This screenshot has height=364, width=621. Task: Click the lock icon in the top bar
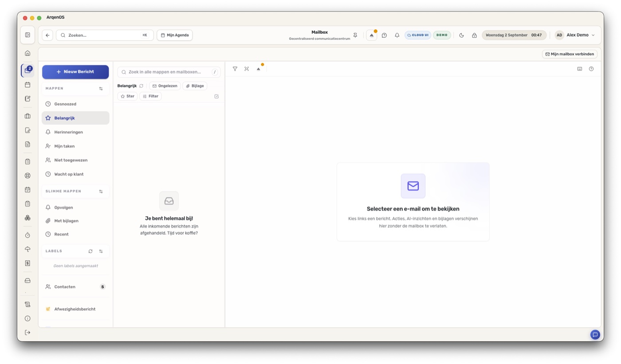point(474,35)
